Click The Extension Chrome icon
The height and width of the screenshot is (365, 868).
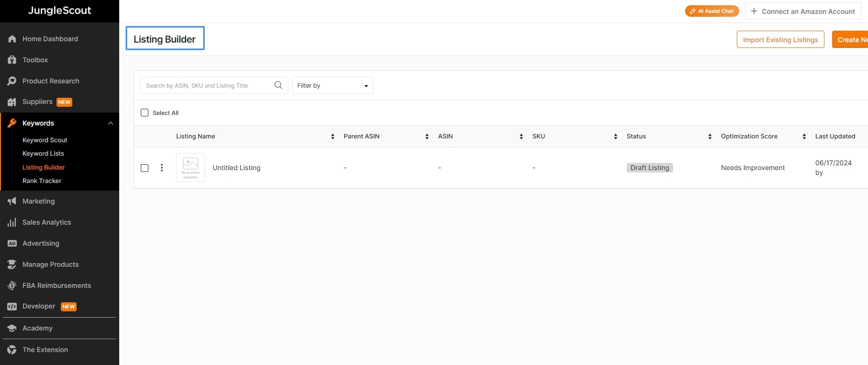click(12, 350)
